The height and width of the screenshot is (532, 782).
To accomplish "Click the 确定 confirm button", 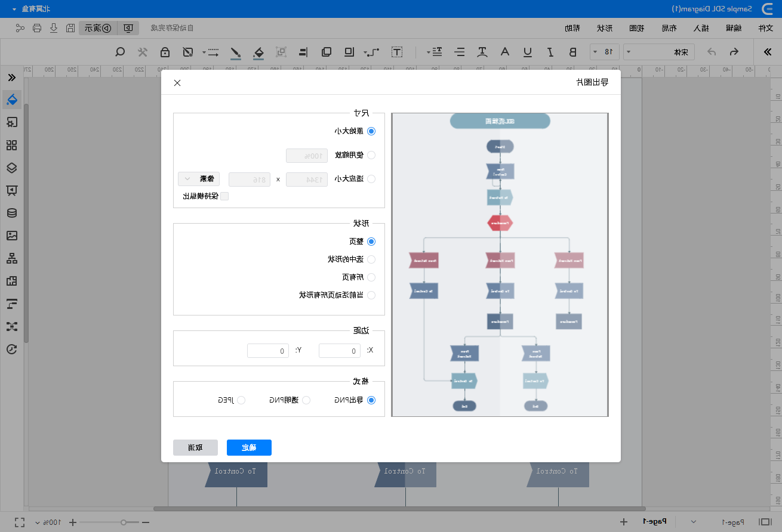I will 249,447.
